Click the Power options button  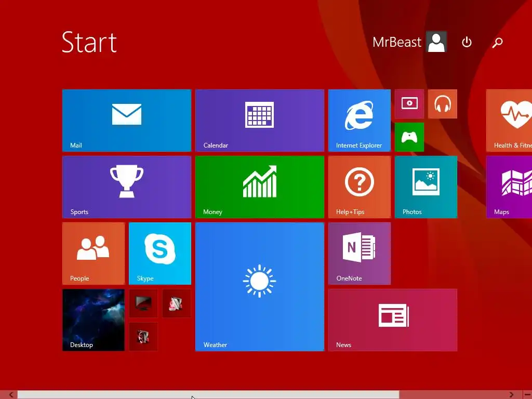tap(467, 42)
